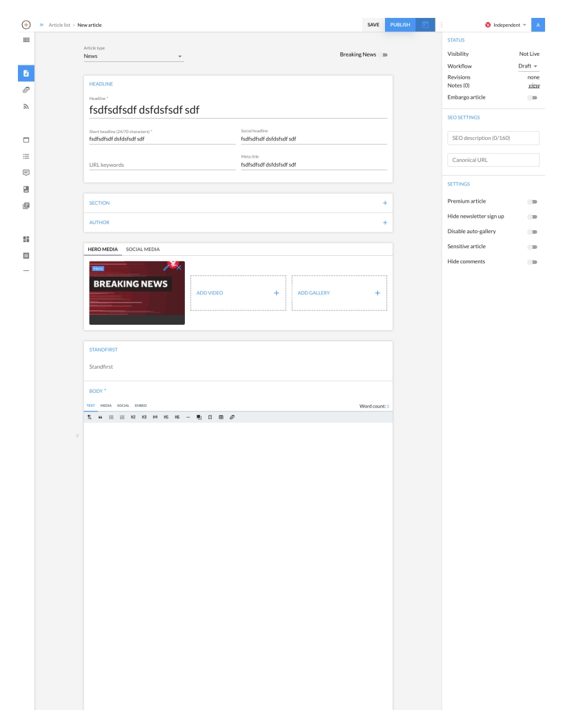
Task: Open the collections stack sidebar icon
Action: point(26,205)
